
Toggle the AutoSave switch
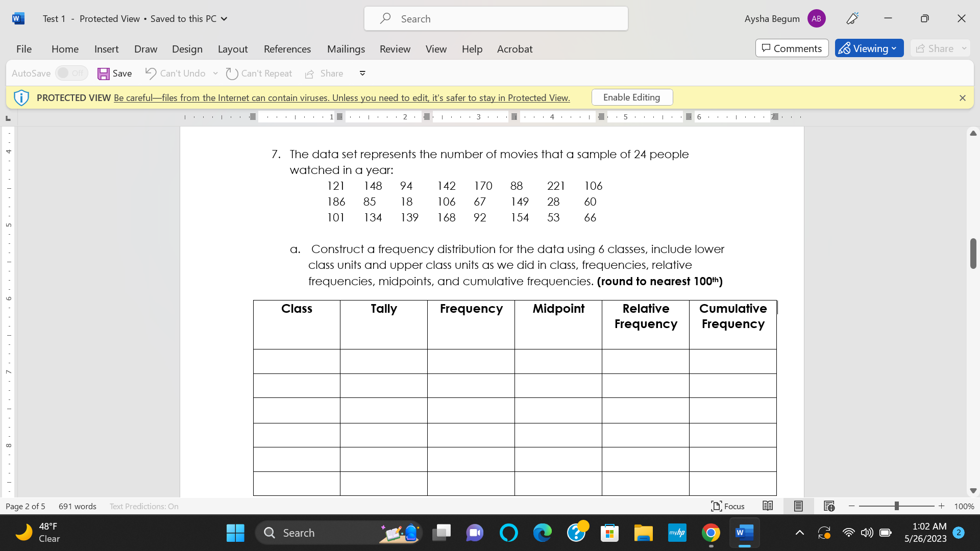coord(71,73)
